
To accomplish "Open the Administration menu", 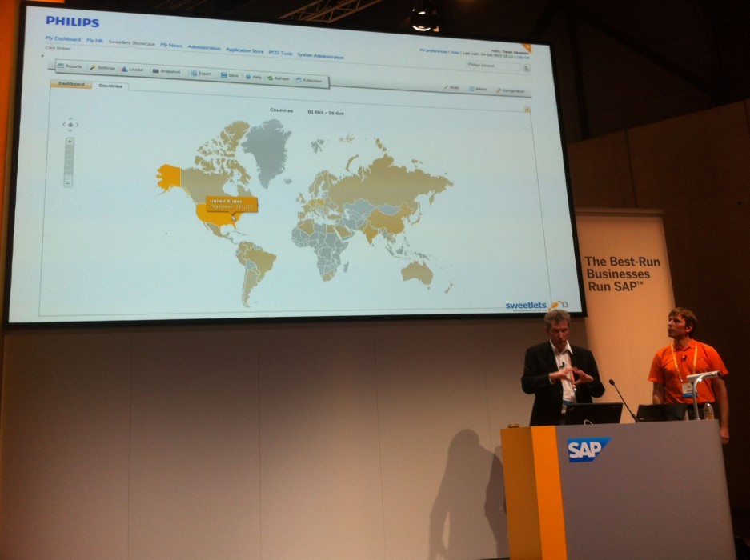I will (x=204, y=47).
